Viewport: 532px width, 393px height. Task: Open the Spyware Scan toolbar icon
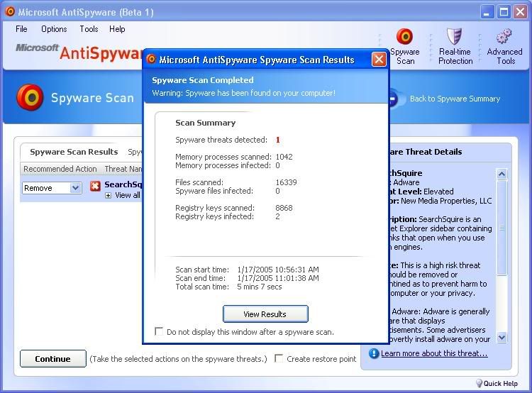pos(404,37)
